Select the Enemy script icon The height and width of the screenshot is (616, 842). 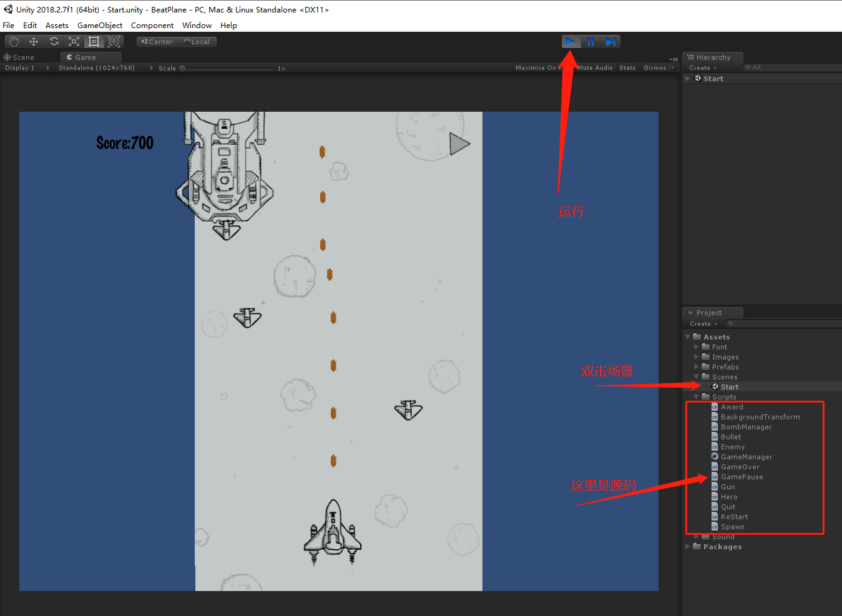click(715, 447)
